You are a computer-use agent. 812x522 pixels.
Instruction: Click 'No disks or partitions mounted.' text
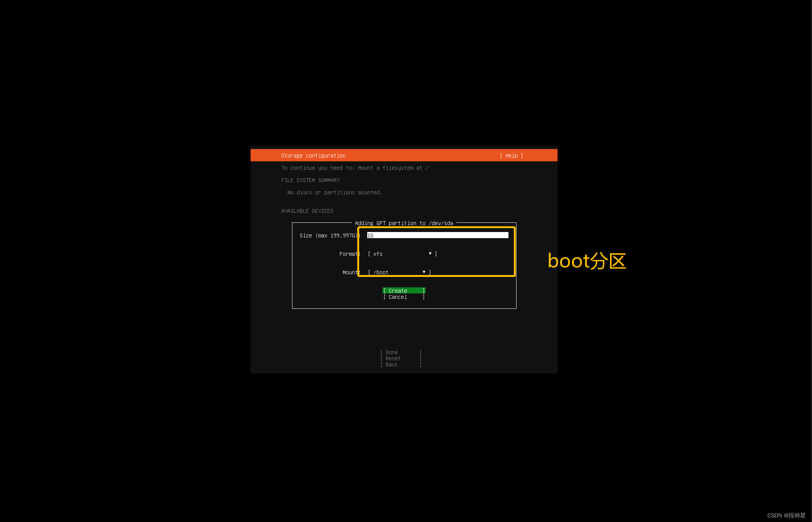[335, 192]
